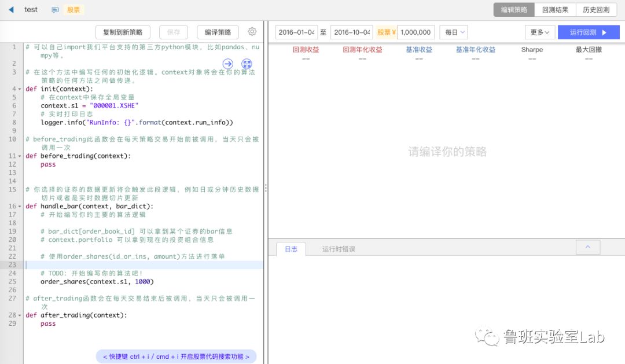Click 基准年化收益 metric label

click(476, 49)
